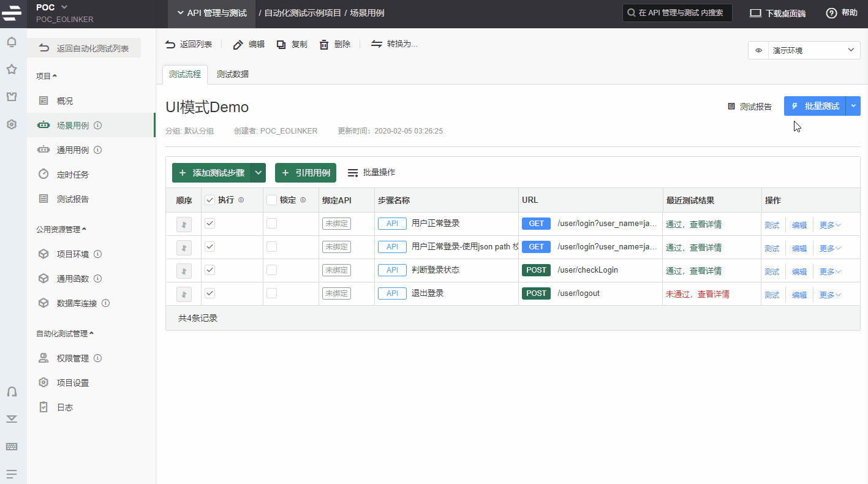868x484 pixels.
Task: Click the headset support icon in left rail
Action: coord(12,391)
